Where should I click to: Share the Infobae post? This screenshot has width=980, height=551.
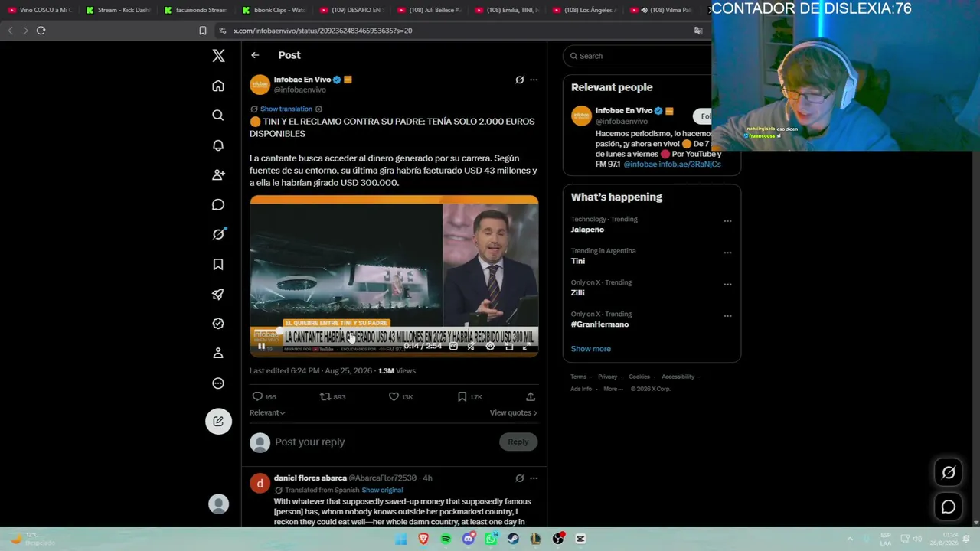(531, 396)
